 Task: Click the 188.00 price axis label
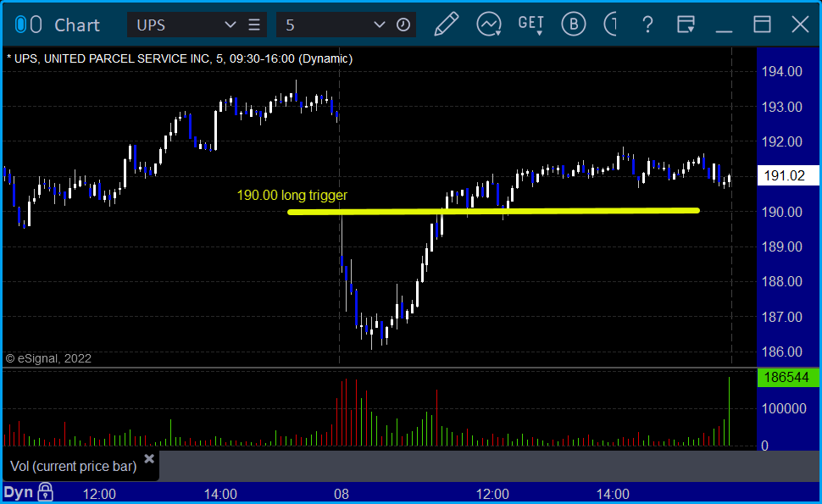tap(781, 282)
